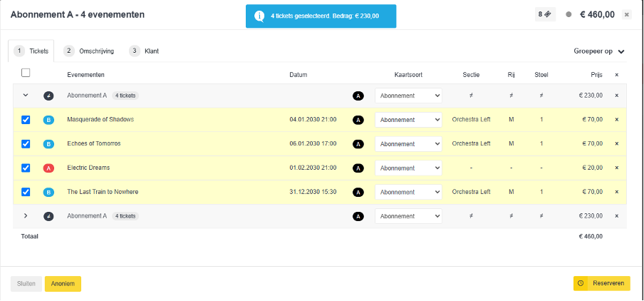Uncheck the Masquerade of Shadows checkbox
644x301 pixels.
(26, 120)
